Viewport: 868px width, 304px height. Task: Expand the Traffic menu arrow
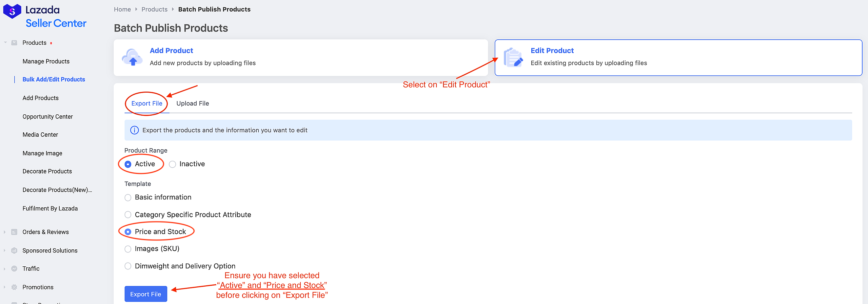[x=5, y=269]
